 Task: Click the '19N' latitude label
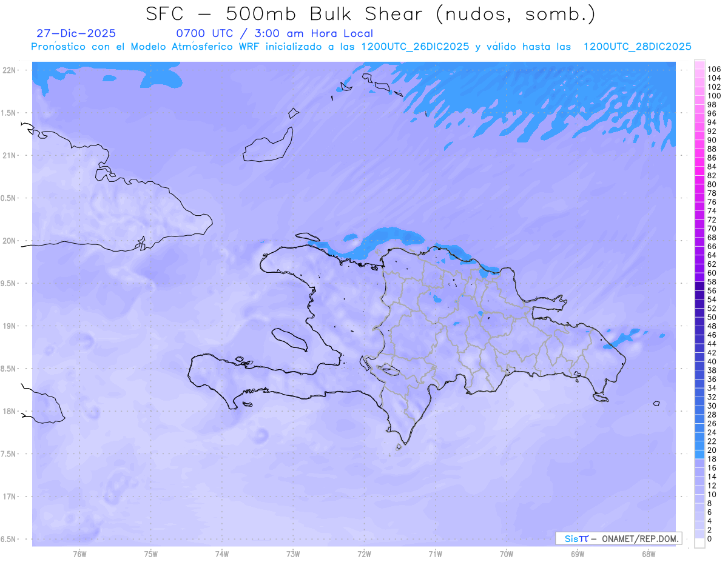[9, 326]
